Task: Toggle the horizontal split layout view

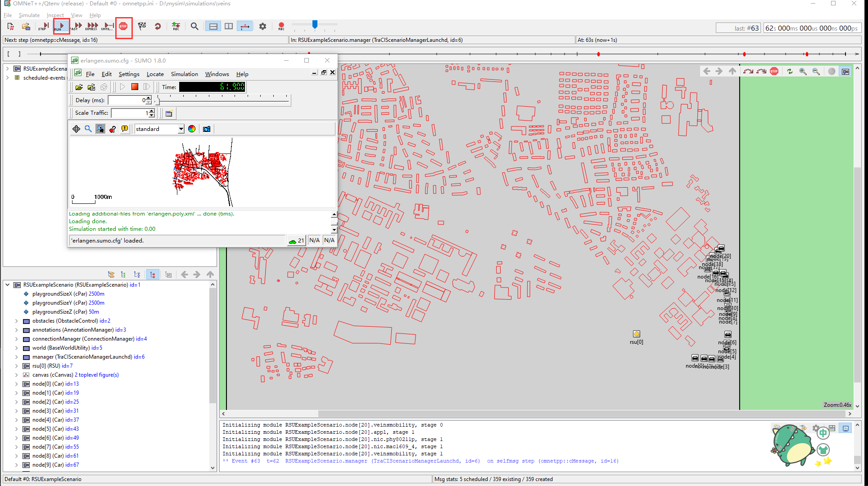Action: (x=212, y=26)
